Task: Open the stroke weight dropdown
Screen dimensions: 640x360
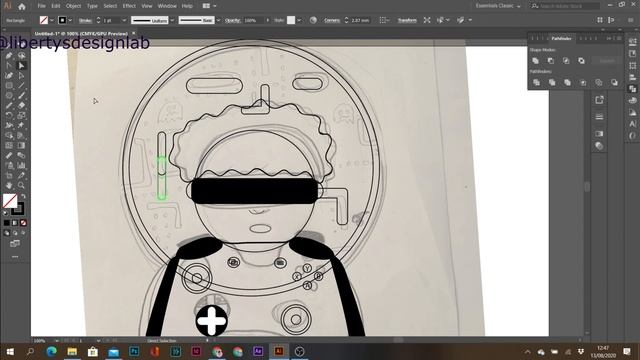Action: (x=124, y=20)
